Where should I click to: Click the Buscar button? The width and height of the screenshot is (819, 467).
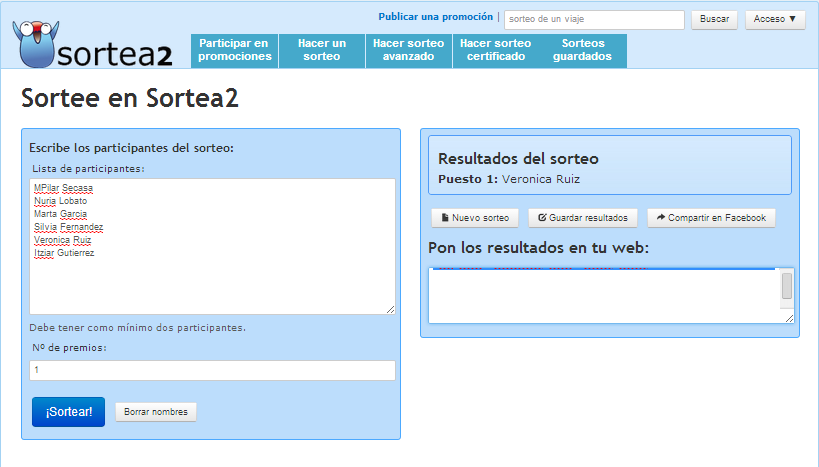[x=715, y=19]
